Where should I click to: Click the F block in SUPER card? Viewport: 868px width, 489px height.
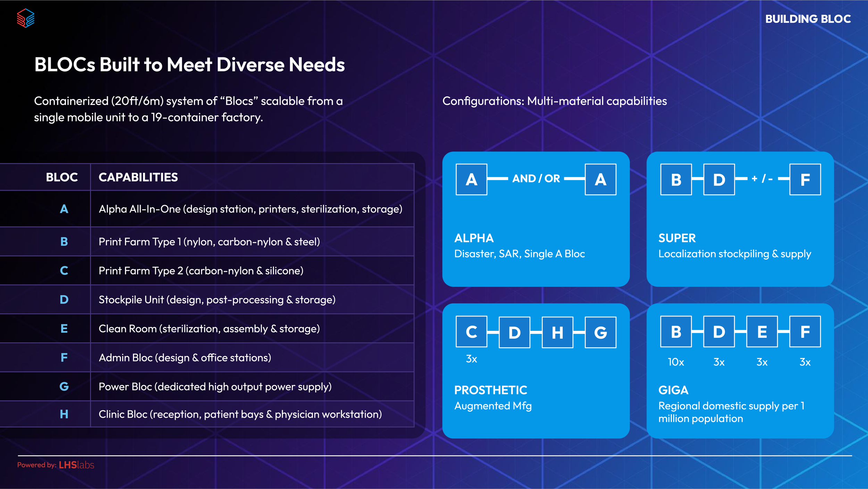pyautogui.click(x=805, y=179)
